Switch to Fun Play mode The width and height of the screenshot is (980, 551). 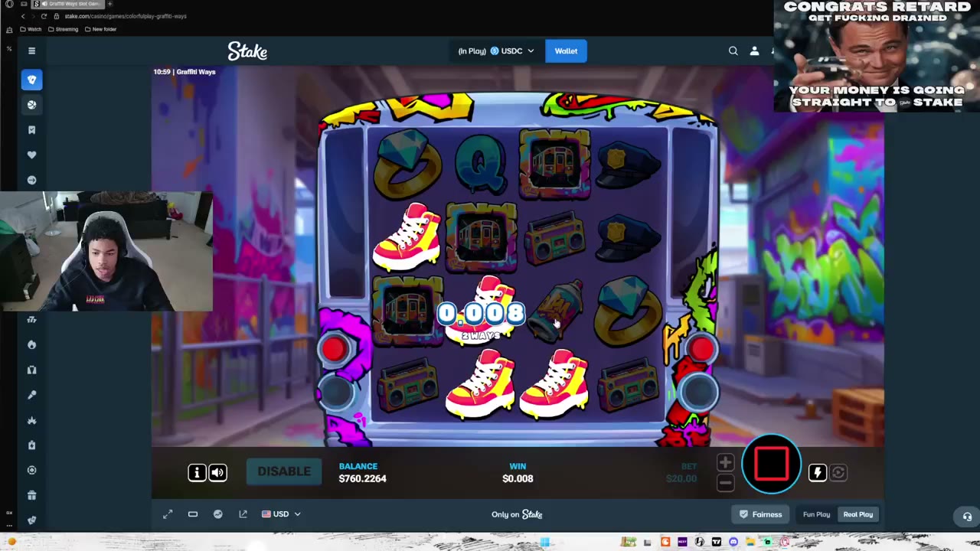816,514
